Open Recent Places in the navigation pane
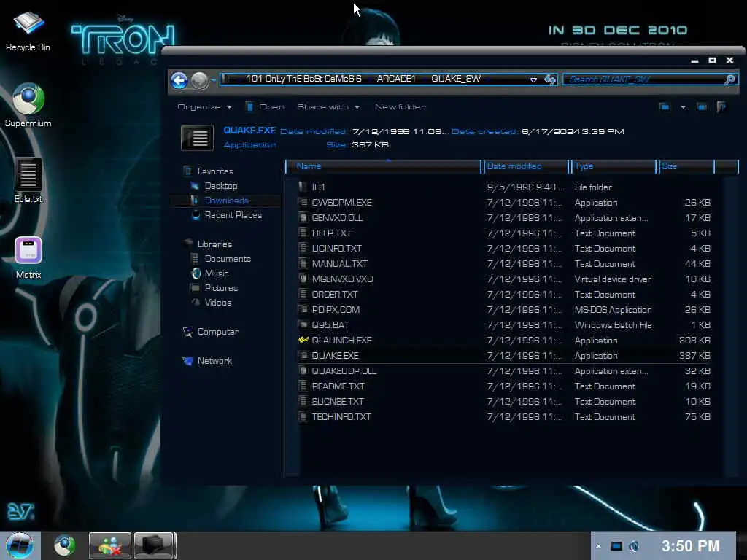The height and width of the screenshot is (560, 747). pyautogui.click(x=233, y=215)
